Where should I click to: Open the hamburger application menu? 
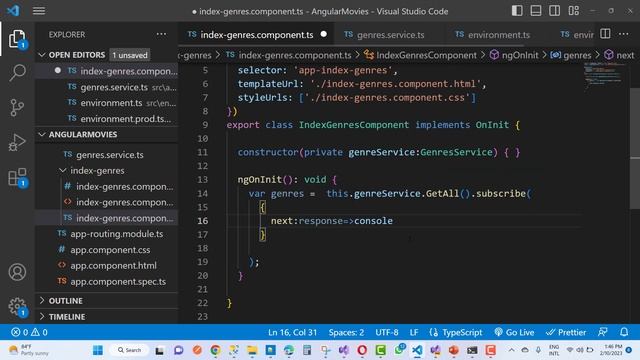[x=39, y=11]
